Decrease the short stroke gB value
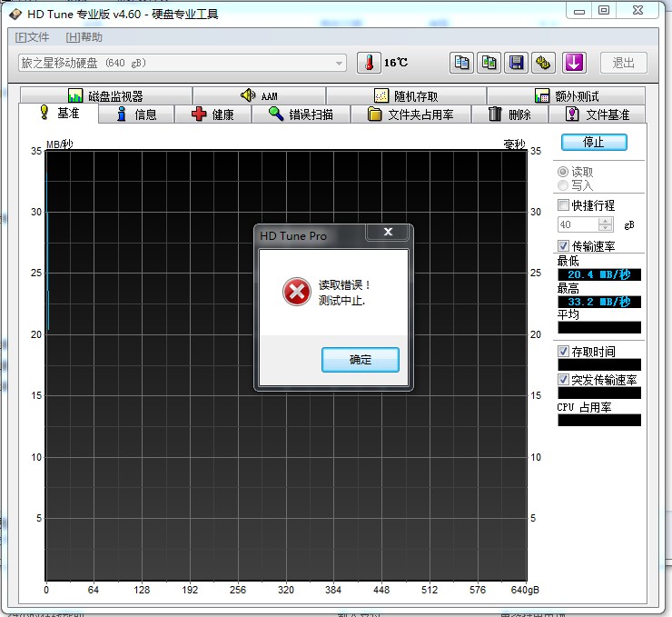This screenshot has width=672, height=617. pyautogui.click(x=605, y=228)
